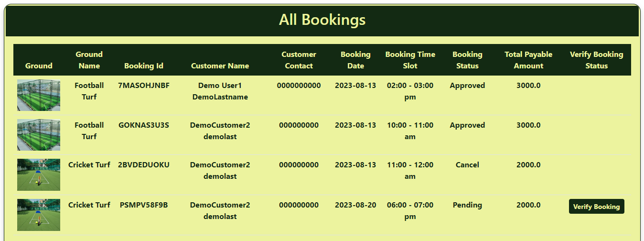Click the Booking Id column header
644x241 pixels.
click(x=144, y=66)
